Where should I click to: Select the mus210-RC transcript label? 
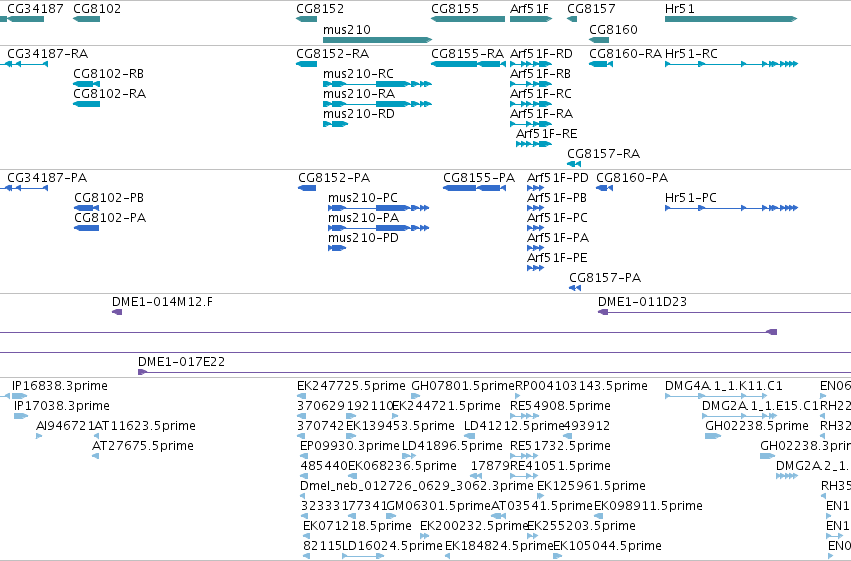click(358, 74)
